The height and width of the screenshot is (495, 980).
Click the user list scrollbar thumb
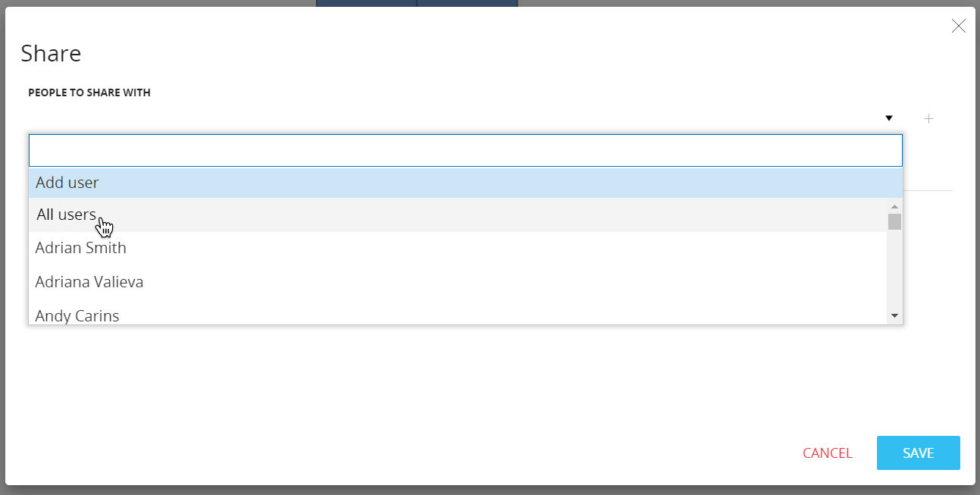[894, 221]
